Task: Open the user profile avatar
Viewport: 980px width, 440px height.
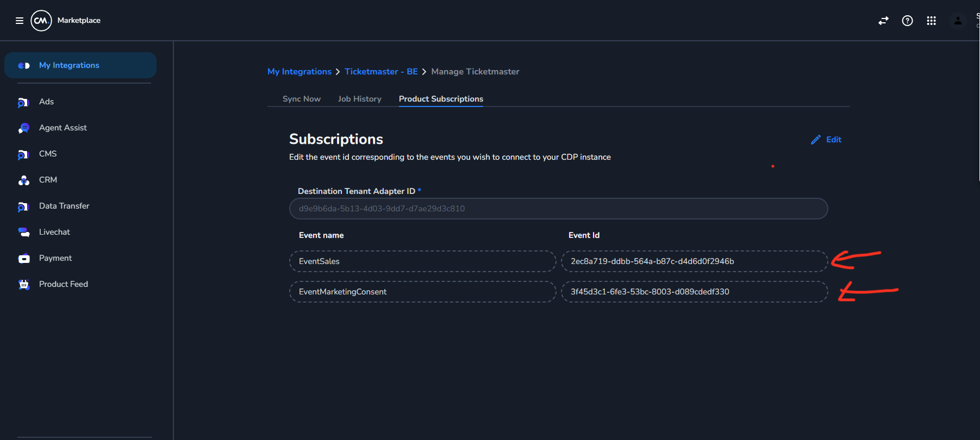Action: 958,21
